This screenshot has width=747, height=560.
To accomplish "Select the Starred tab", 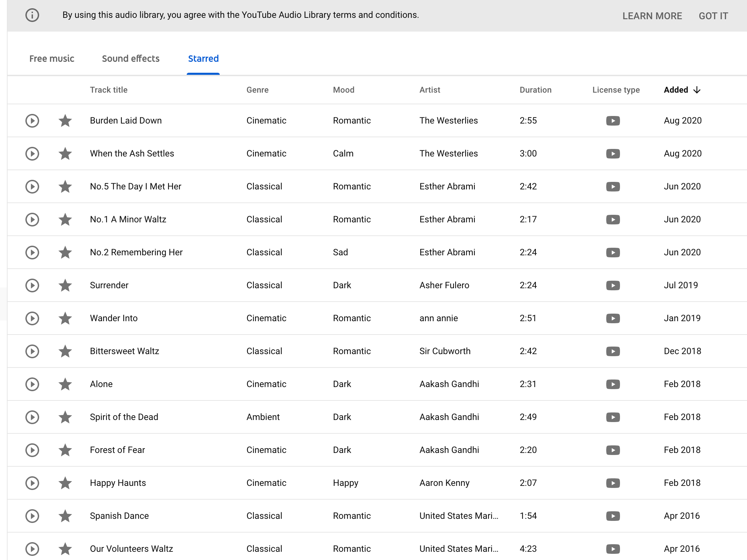I will pyautogui.click(x=203, y=59).
